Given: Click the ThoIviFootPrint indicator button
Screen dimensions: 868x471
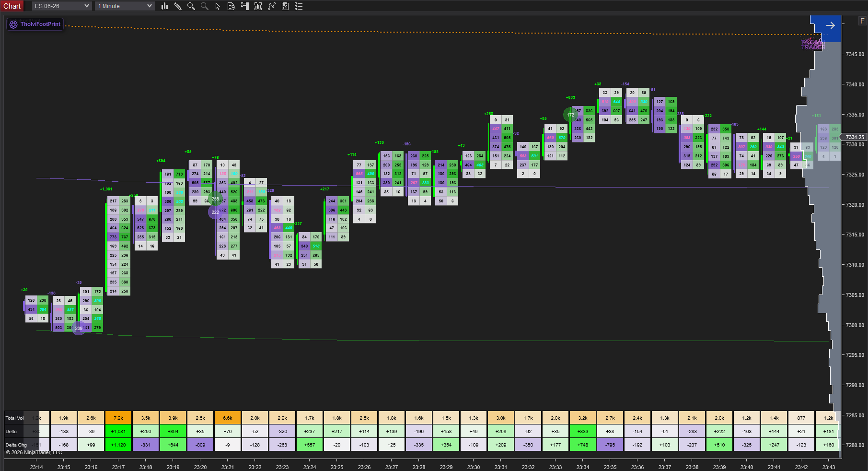Looking at the screenshot, I should click(x=35, y=24).
